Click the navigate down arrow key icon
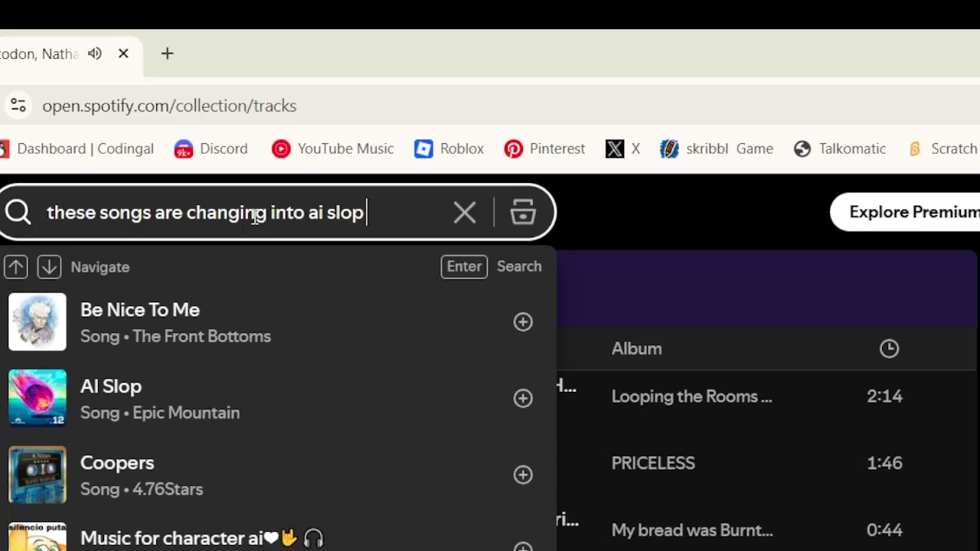The width and height of the screenshot is (980, 551). (49, 267)
